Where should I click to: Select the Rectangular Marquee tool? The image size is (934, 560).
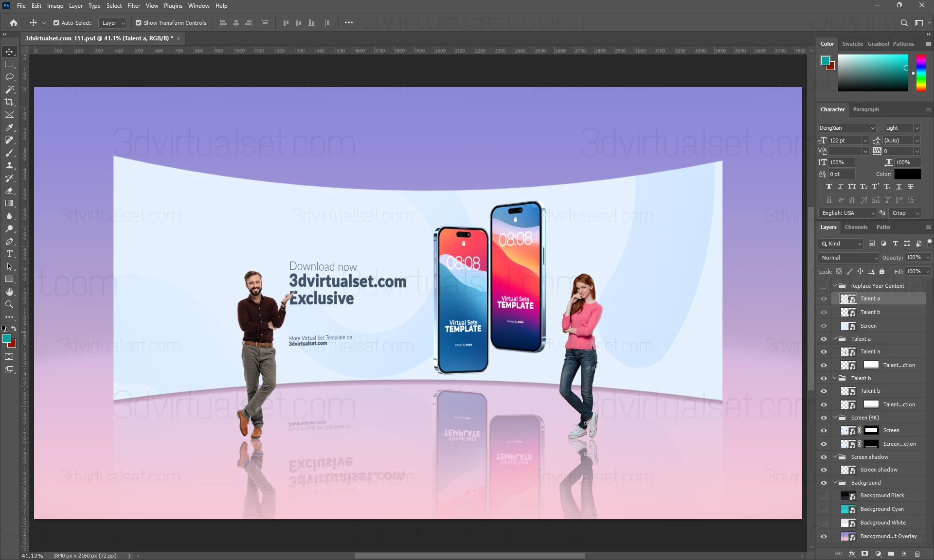tap(9, 64)
